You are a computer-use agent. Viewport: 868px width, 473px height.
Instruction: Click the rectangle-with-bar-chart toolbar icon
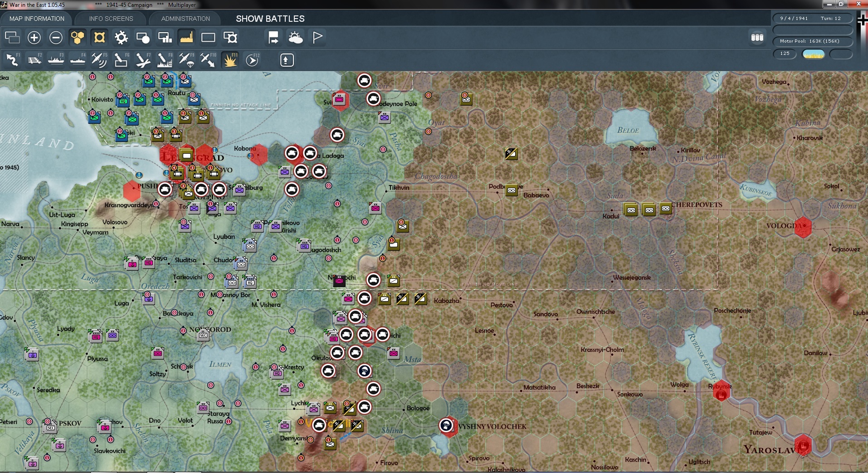tap(165, 38)
